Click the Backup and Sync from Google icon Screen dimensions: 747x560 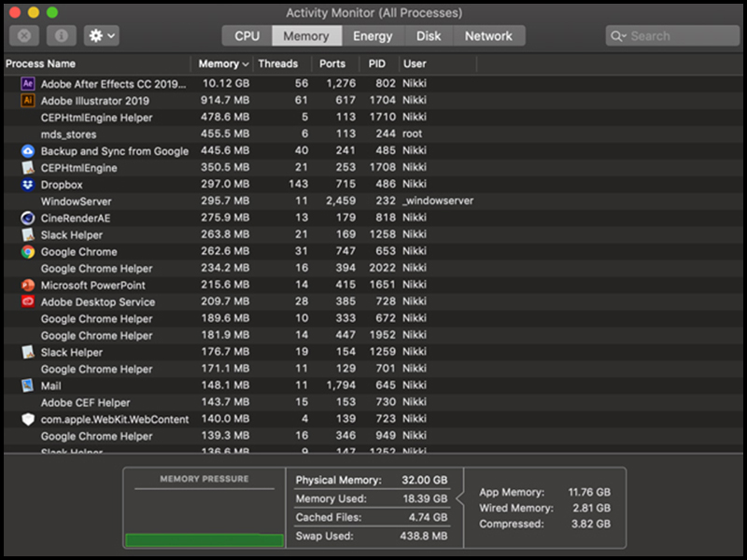tap(28, 151)
